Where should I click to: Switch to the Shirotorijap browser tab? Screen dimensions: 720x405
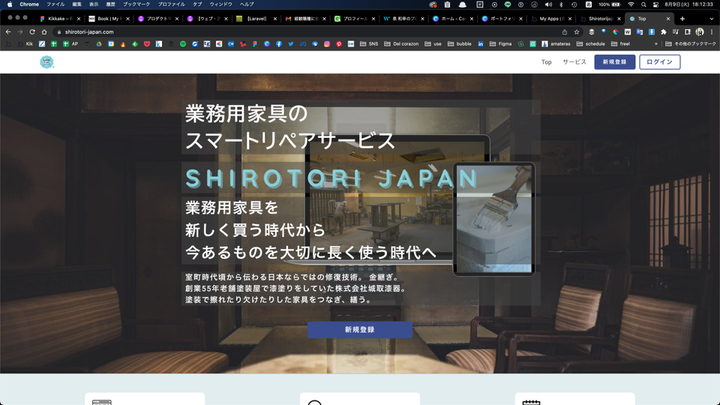click(x=600, y=19)
